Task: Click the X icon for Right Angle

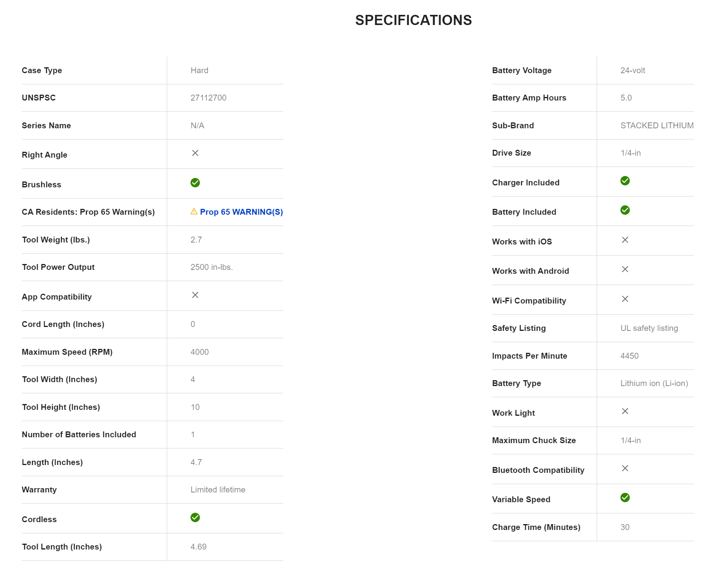Action: [195, 153]
